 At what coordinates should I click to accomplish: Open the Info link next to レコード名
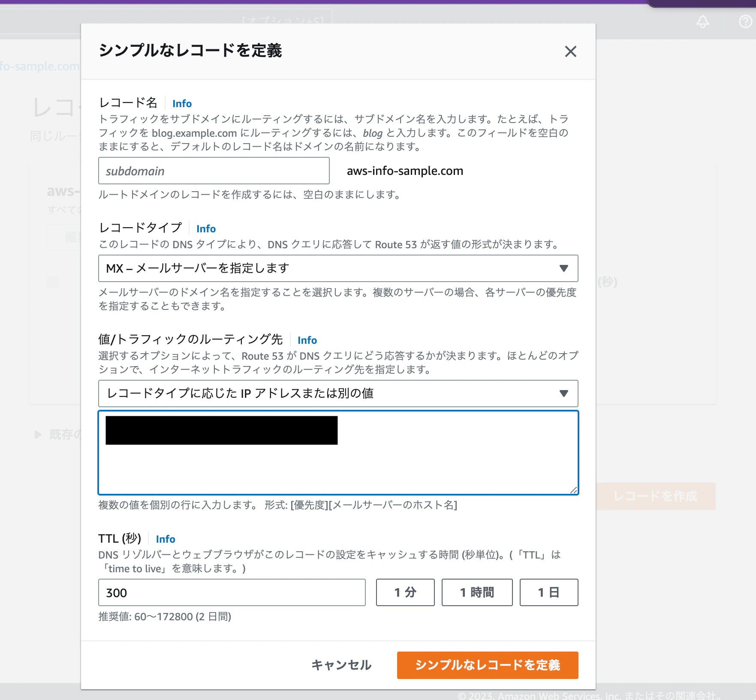pyautogui.click(x=181, y=103)
